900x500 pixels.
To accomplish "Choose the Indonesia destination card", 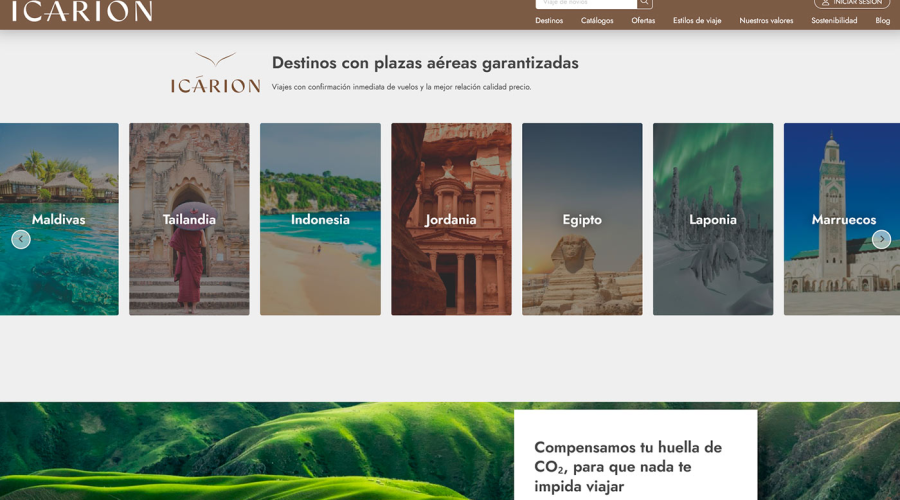I will [x=320, y=219].
